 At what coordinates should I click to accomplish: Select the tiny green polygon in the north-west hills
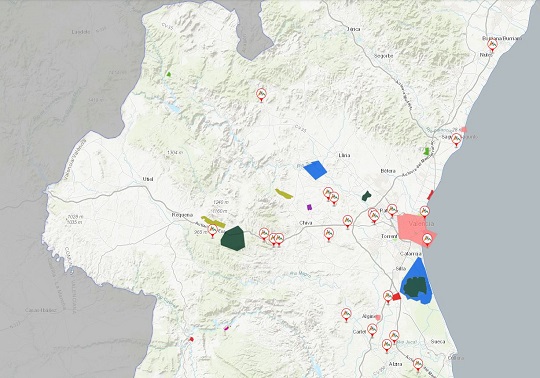(168, 74)
